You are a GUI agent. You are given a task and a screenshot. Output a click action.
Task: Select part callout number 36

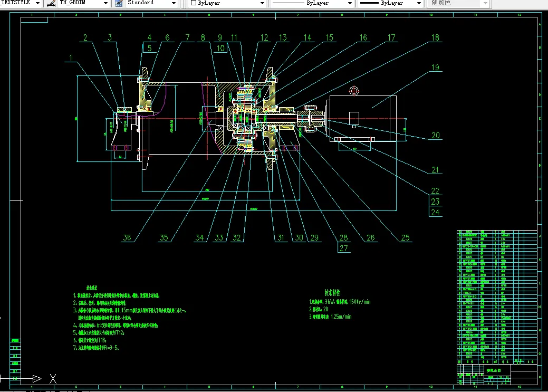coord(127,238)
